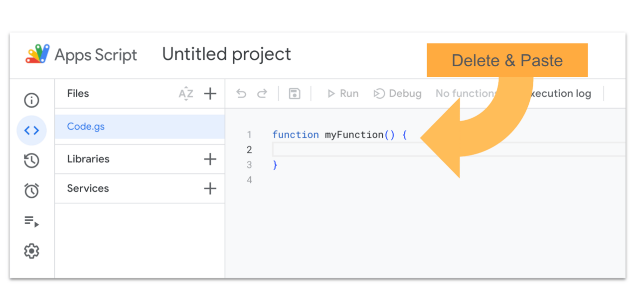644x292 pixels.
Task: Rename the Untitled project title
Action: (x=226, y=54)
